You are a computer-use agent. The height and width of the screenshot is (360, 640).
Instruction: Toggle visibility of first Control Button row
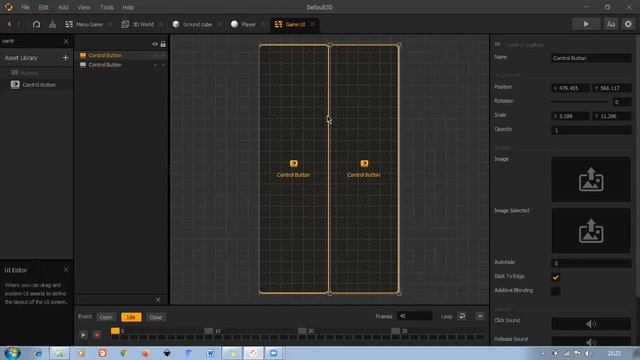(155, 55)
